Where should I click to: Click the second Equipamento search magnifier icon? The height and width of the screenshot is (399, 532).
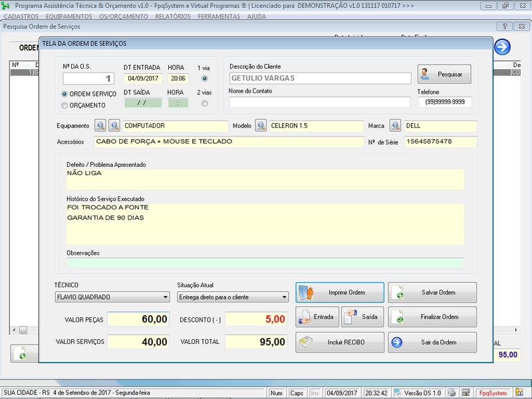click(x=114, y=126)
